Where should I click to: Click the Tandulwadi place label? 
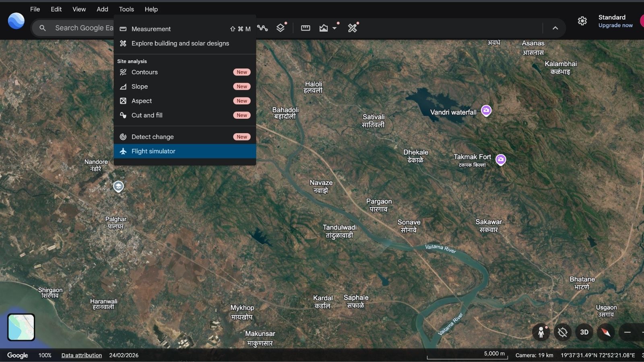tap(340, 231)
